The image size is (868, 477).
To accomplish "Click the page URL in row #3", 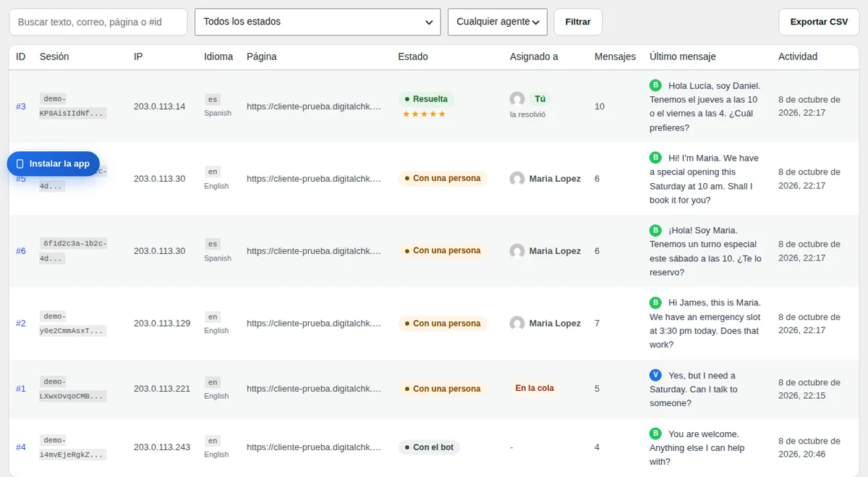I will [314, 106].
